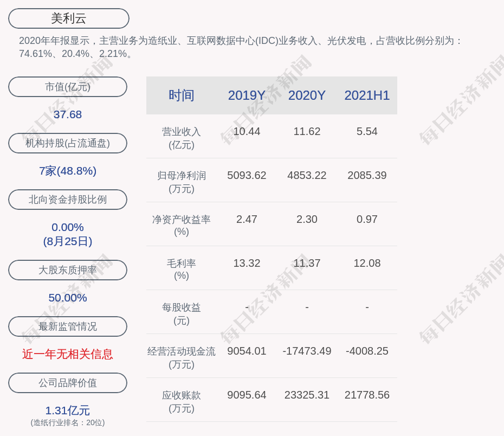The width and height of the screenshot is (504, 436).
Task: Select net profit value 2085.39
Action: coord(367,175)
